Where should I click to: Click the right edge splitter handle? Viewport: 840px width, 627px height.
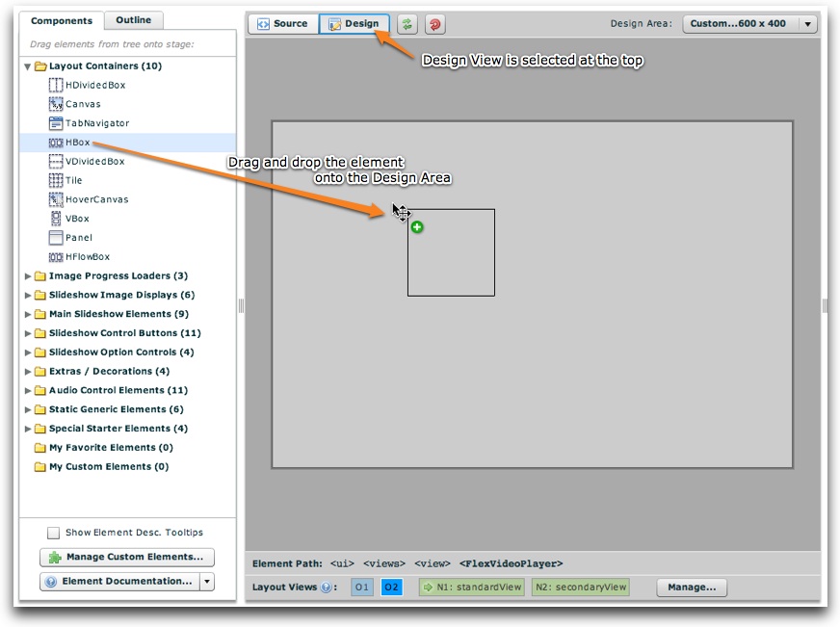point(825,305)
